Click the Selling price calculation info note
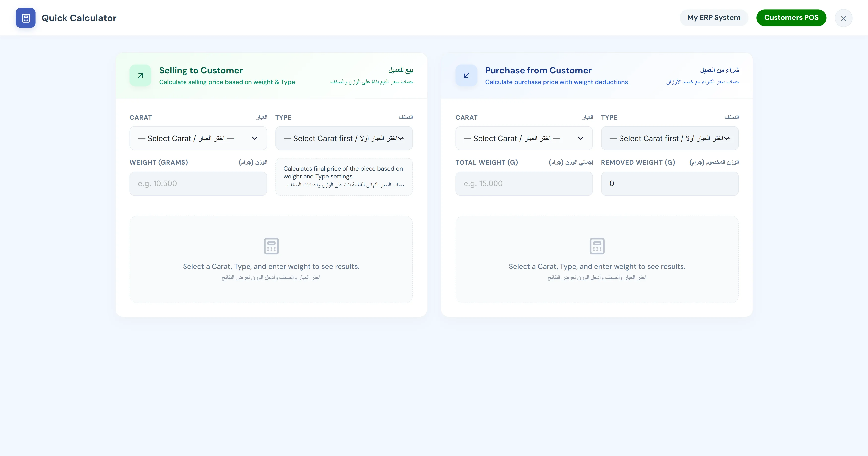 (x=344, y=177)
